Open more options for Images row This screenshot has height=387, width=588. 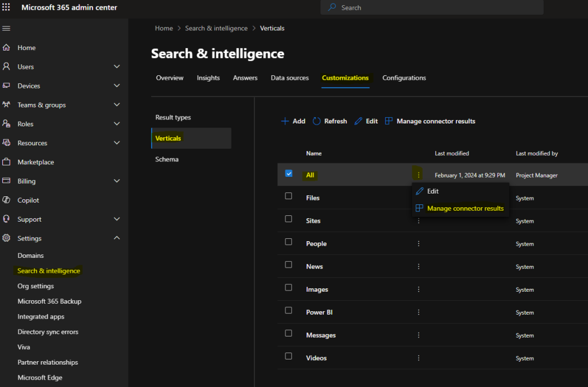(419, 289)
